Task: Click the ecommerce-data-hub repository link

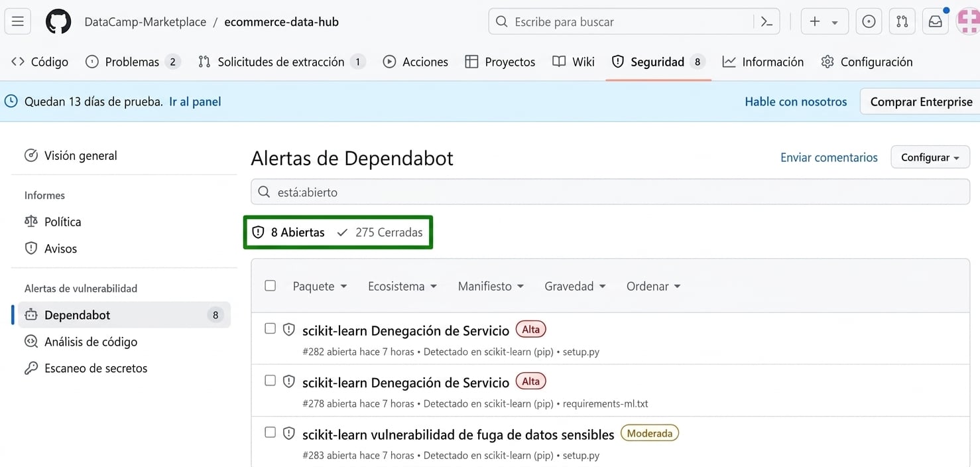Action: tap(281, 22)
